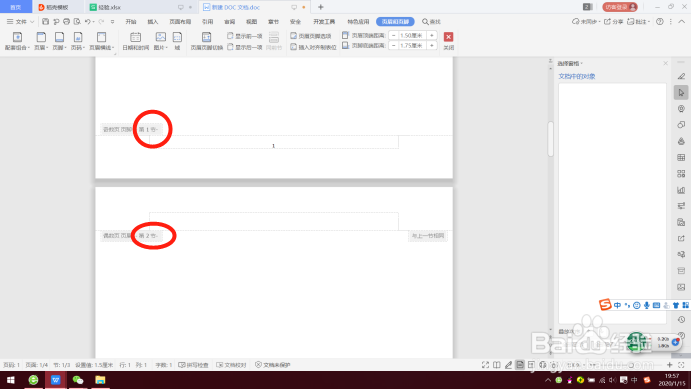
Task: Switch to the 开始 ribbon tab
Action: click(x=131, y=22)
